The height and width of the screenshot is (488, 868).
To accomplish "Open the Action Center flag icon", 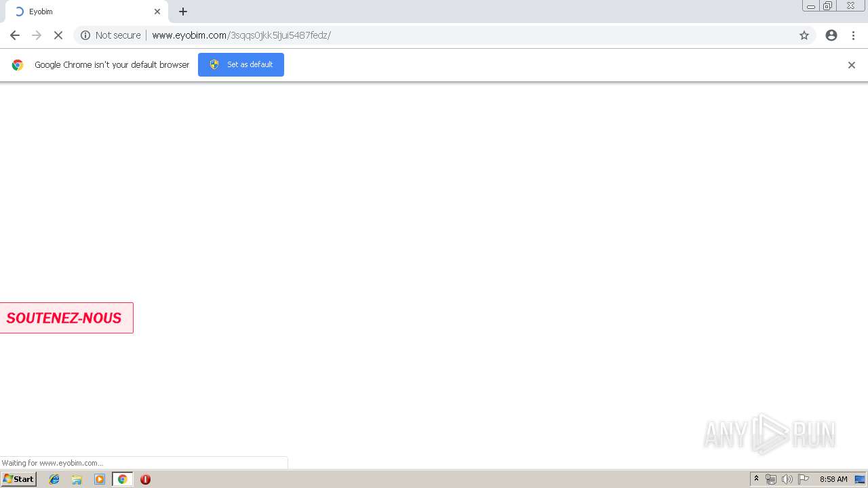I will pyautogui.click(x=804, y=479).
